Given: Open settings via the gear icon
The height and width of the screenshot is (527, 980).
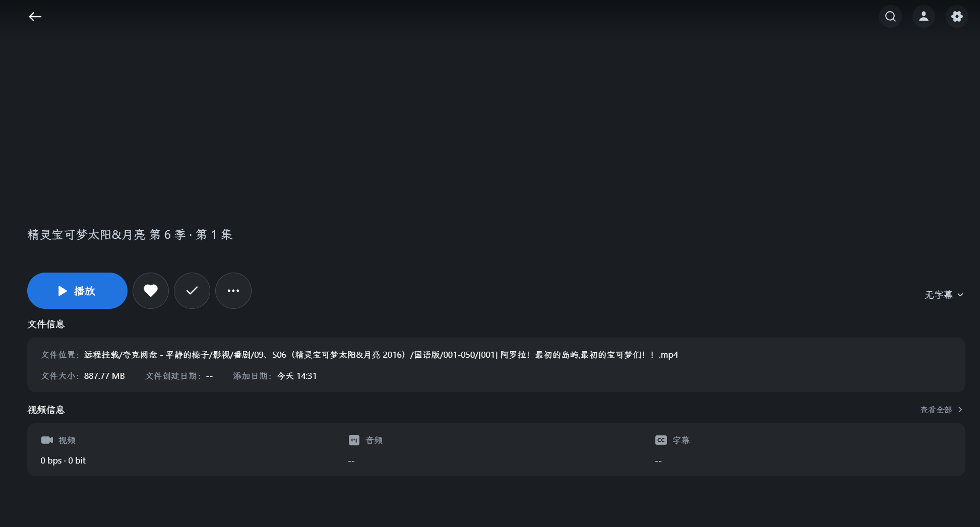Looking at the screenshot, I should coord(957,16).
